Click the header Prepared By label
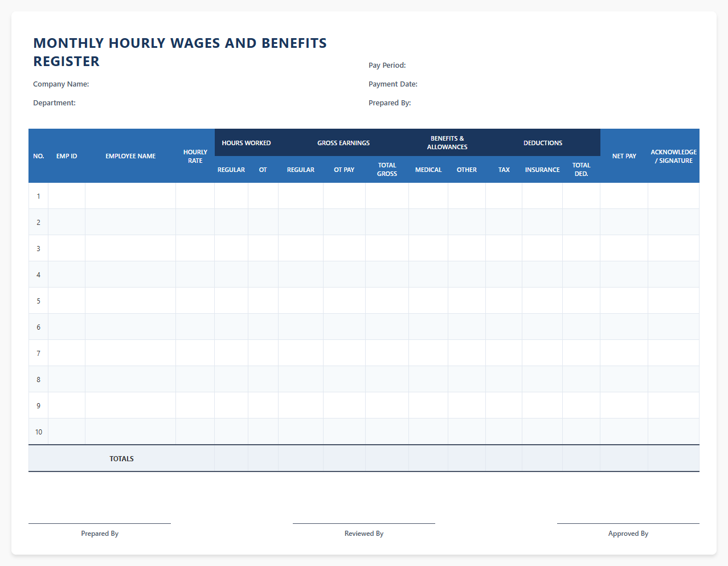Viewport: 728px width, 566px height. click(x=390, y=102)
